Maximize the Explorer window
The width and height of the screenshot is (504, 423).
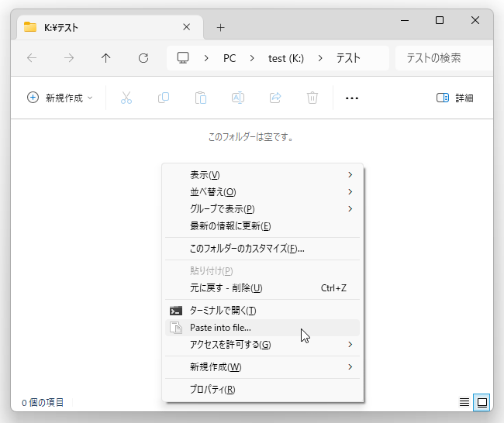tap(440, 21)
